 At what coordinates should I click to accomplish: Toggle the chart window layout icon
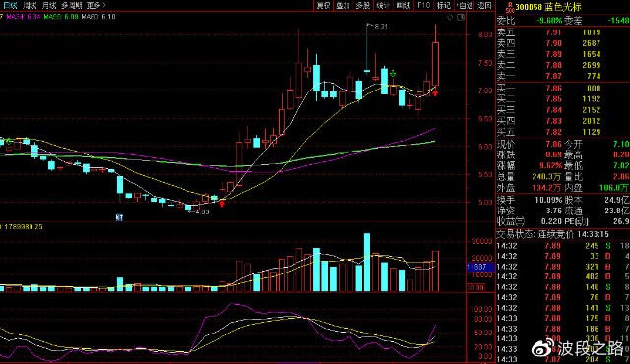461,17
